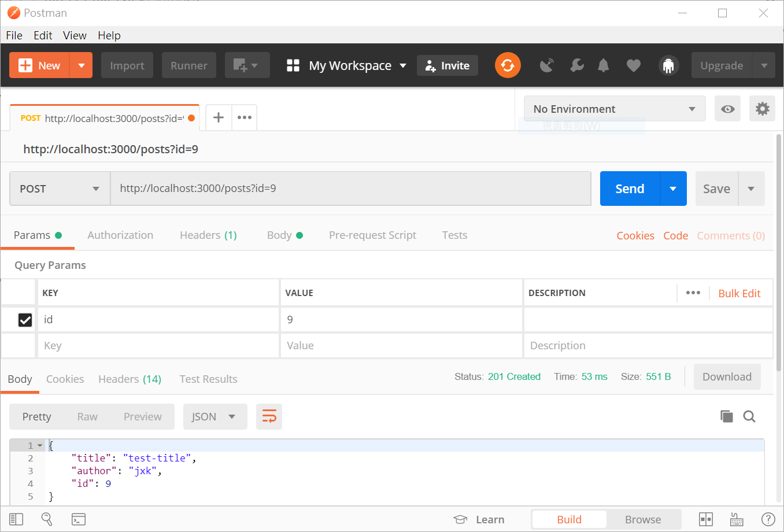Open Save button dropdown arrow
This screenshot has height=532, width=784.
click(x=751, y=189)
